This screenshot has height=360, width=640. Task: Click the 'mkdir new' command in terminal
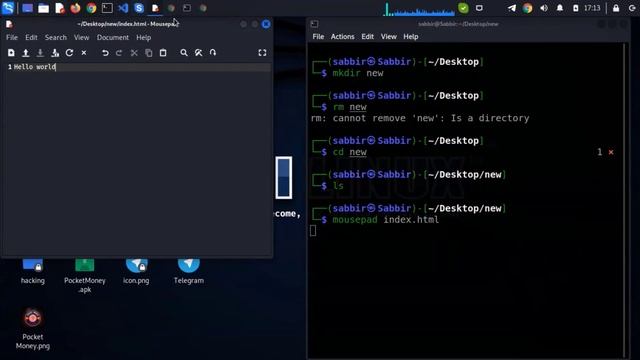358,73
